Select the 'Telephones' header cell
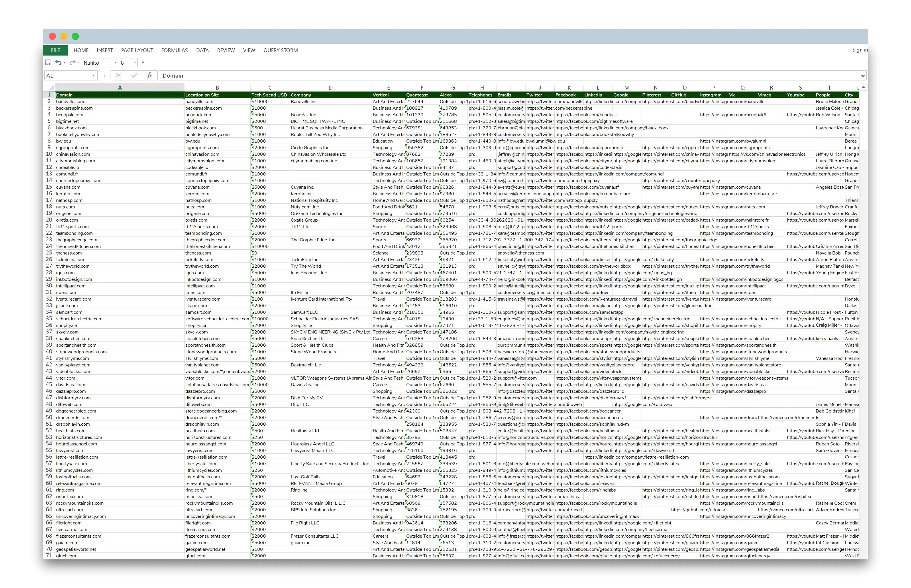Image resolution: width=911 pixels, height=588 pixels. coord(482,95)
